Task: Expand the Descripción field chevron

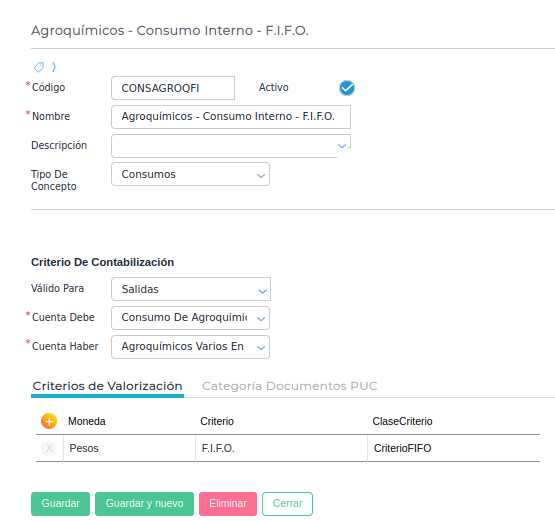Action: tap(342, 146)
